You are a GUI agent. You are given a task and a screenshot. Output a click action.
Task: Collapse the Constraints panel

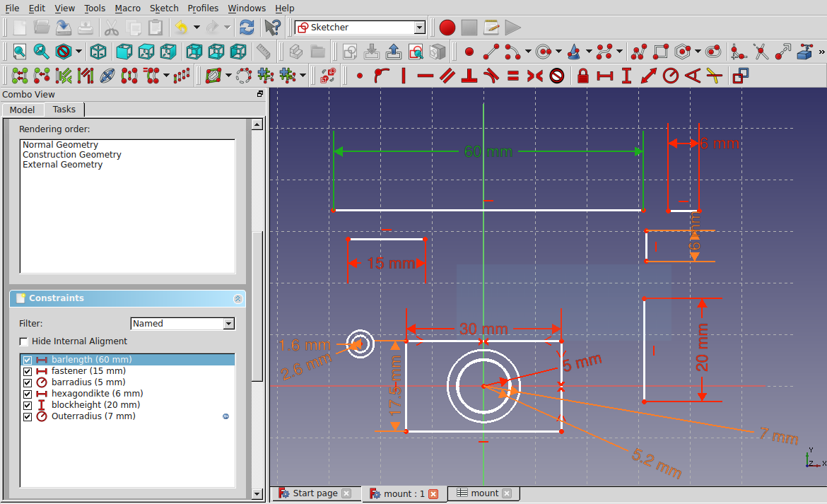238,299
